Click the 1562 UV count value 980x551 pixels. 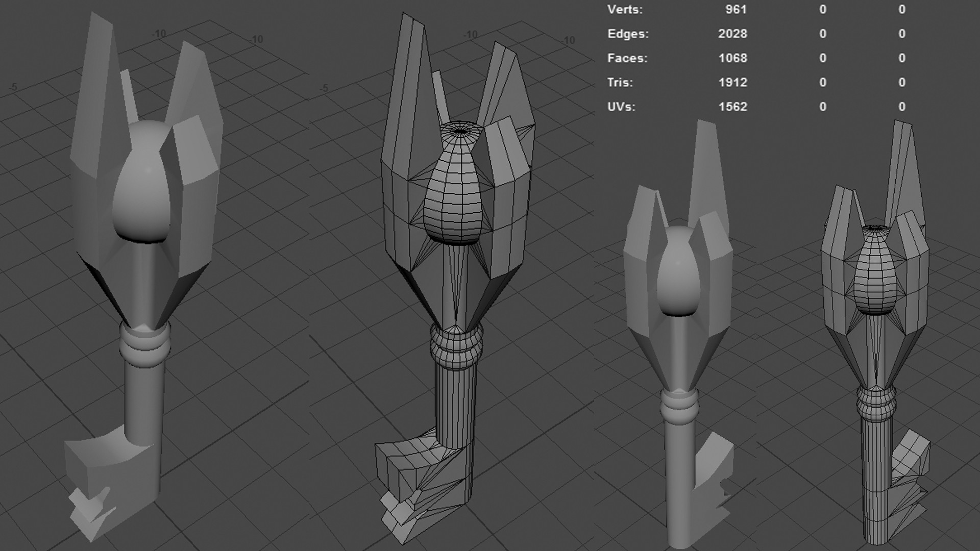point(732,107)
